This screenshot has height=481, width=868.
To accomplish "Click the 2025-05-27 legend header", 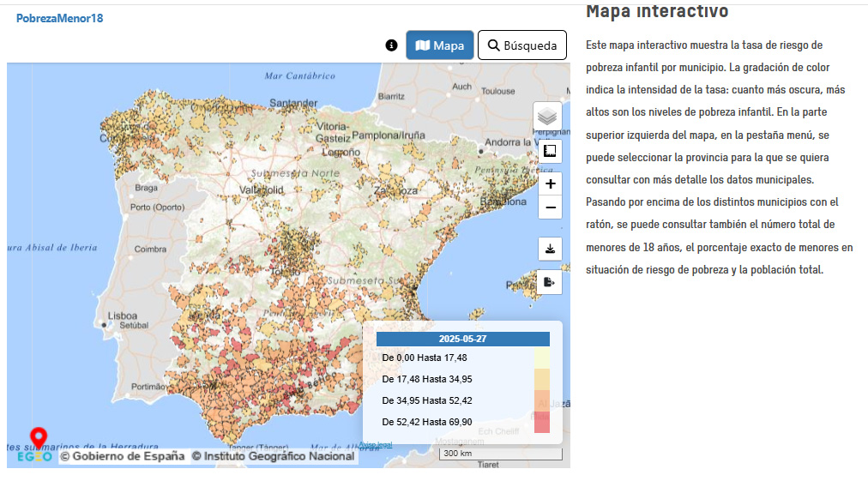I will (x=463, y=339).
